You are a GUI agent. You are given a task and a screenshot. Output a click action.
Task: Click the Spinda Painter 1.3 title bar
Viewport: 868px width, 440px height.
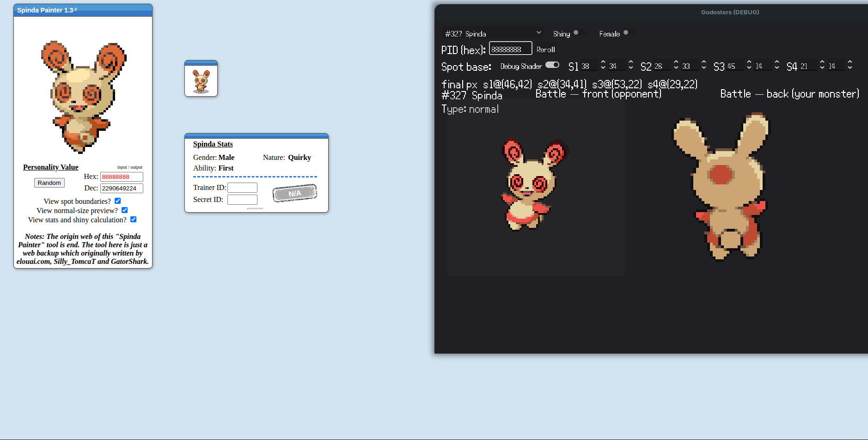[83, 10]
